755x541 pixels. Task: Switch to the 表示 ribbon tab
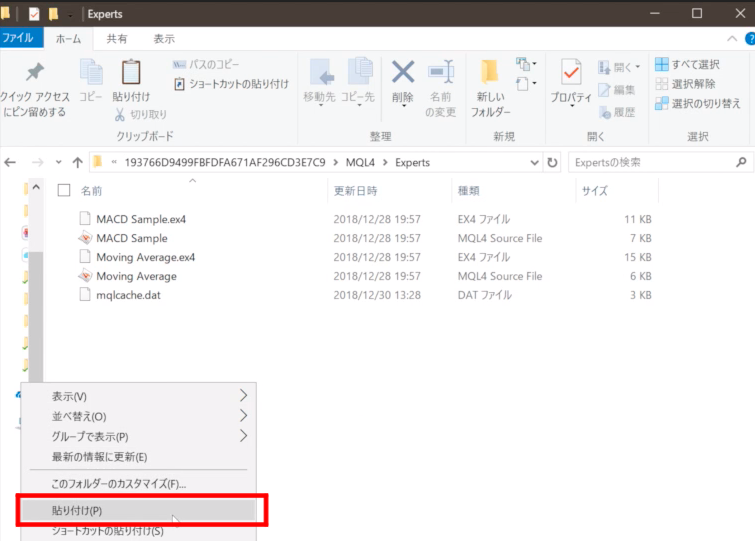164,38
